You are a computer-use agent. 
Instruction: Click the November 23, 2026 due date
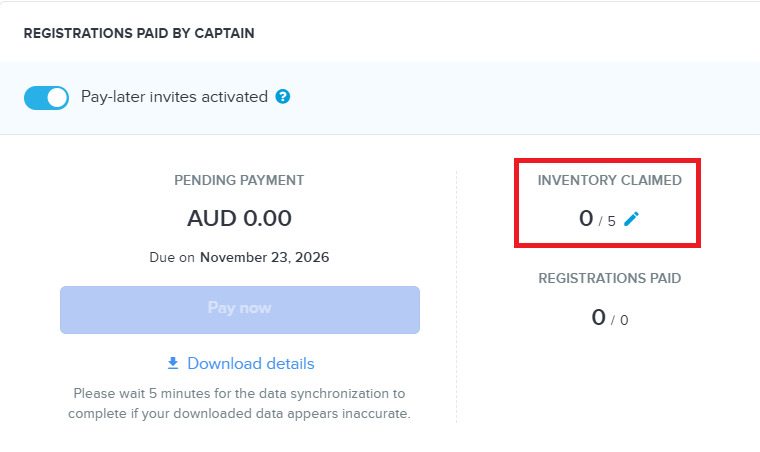tap(265, 257)
